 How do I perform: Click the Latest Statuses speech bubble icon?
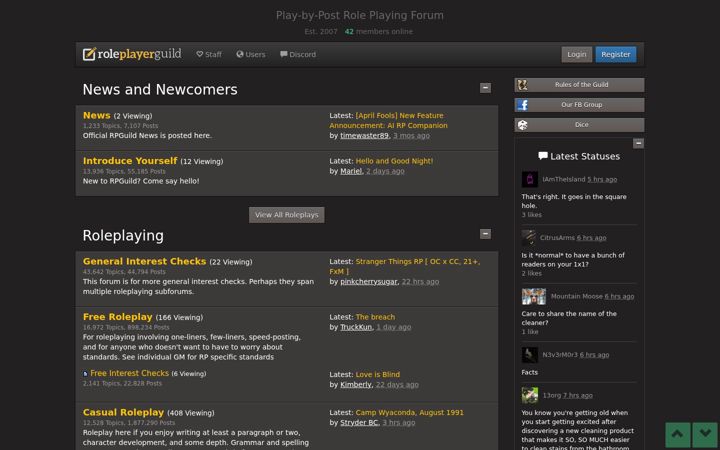click(543, 156)
